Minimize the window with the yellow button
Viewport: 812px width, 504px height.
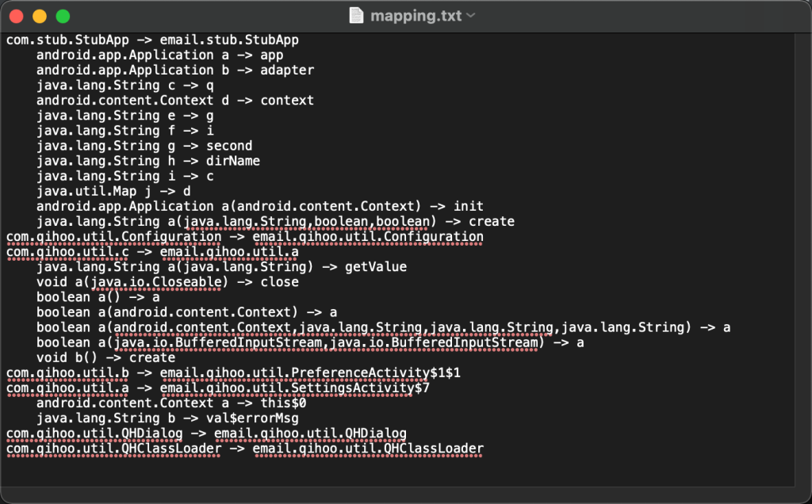click(40, 16)
